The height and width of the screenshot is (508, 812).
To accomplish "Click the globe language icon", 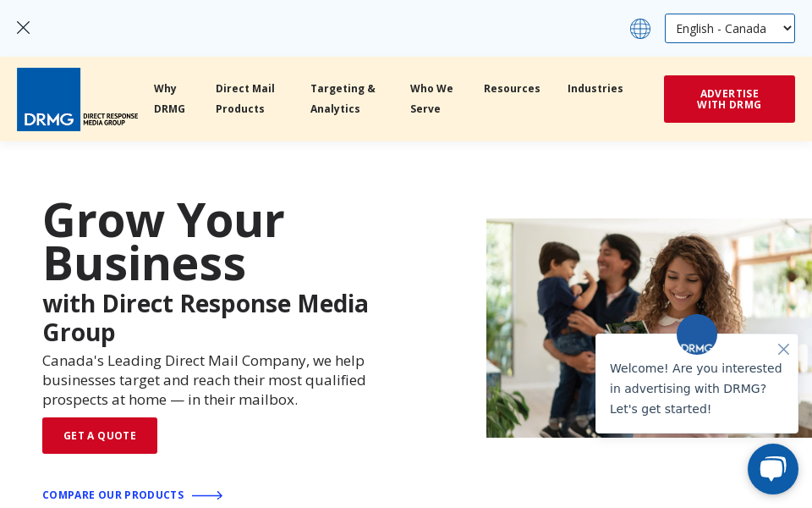I will pyautogui.click(x=640, y=29).
